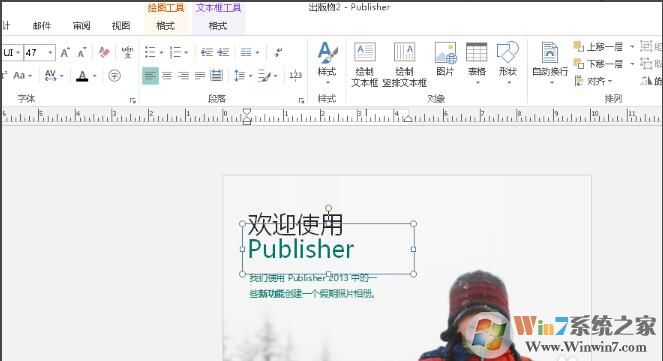
Task: Open 格式 tab under 绘图工具
Action: click(x=165, y=26)
